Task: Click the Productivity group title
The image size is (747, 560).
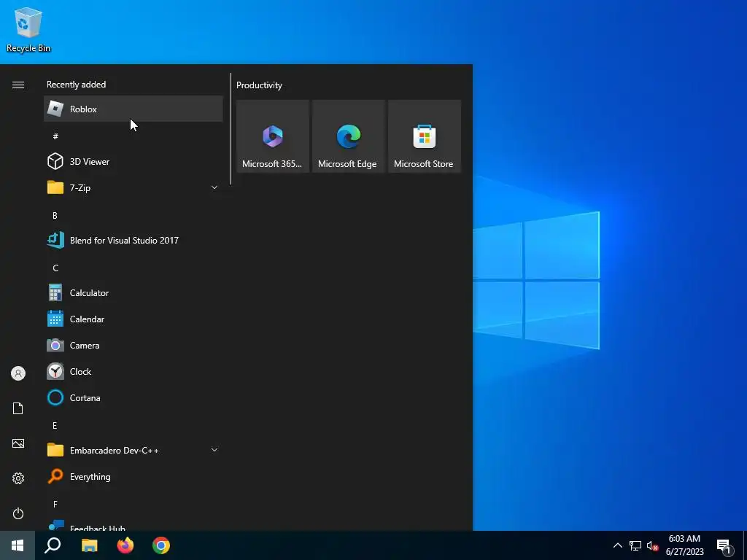Action: [259, 85]
